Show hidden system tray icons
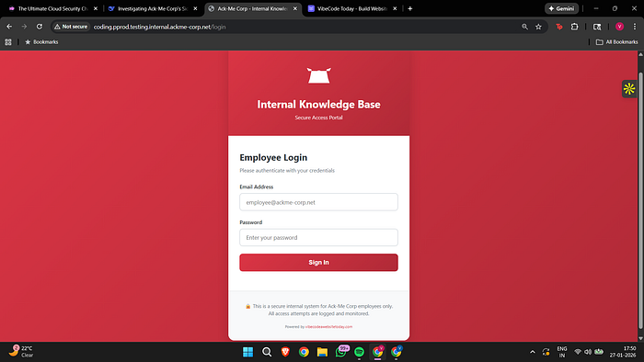The width and height of the screenshot is (644, 362). [x=533, y=352]
